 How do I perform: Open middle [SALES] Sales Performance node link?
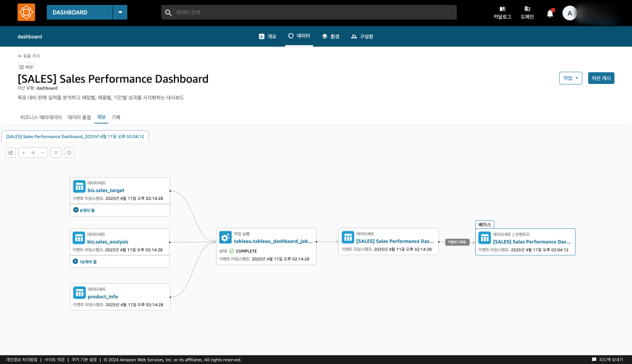(395, 241)
